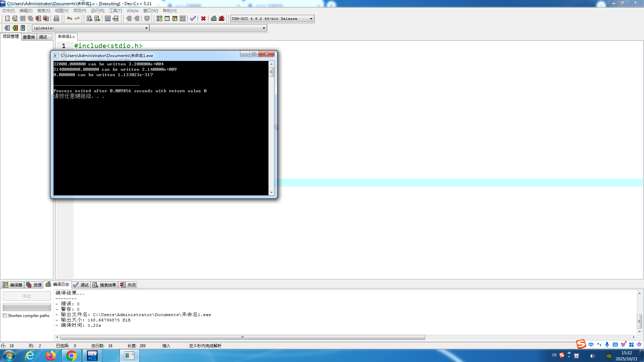Open the 窗口[W] menu
This screenshot has width=644, height=362.
point(150,11)
